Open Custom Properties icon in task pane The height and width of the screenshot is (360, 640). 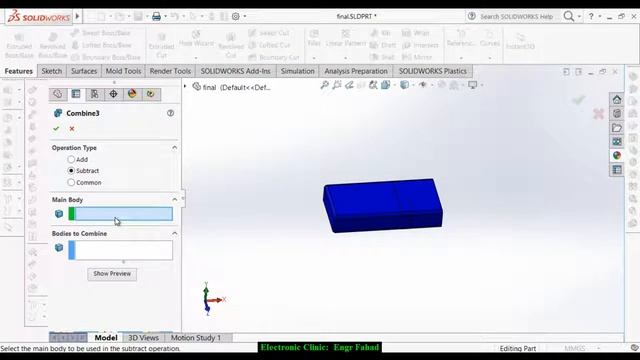click(617, 169)
